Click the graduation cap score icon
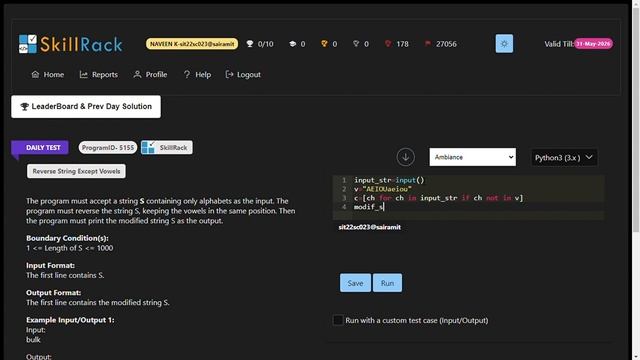Viewport: 640px width, 360px height. [x=292, y=44]
